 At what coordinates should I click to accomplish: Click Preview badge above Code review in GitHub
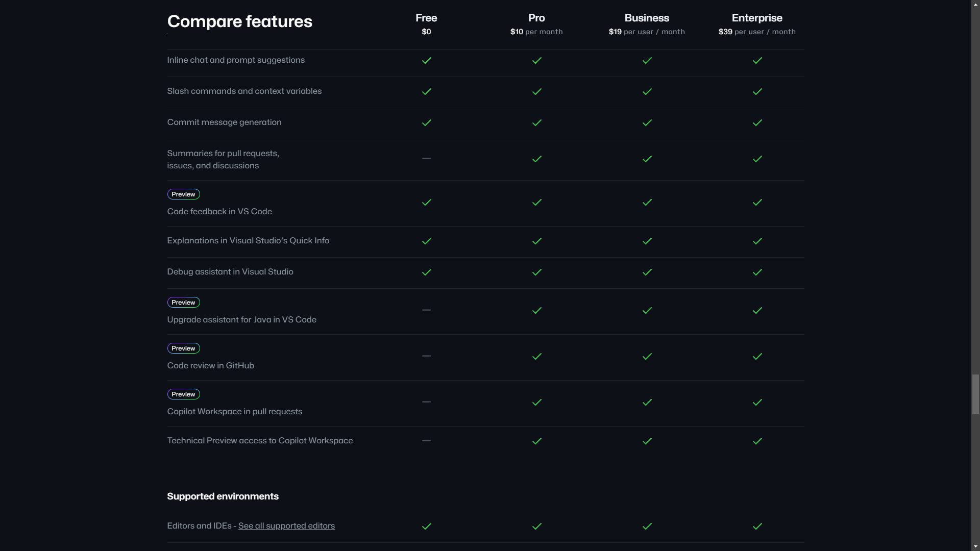pyautogui.click(x=183, y=348)
